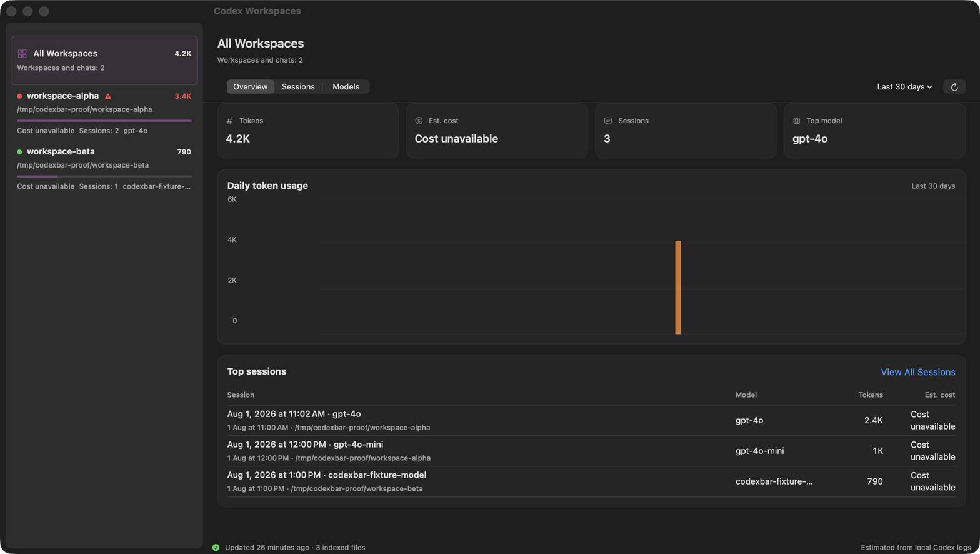Click the green status dot for workspace-beta
The height and width of the screenshot is (554, 980).
point(19,152)
